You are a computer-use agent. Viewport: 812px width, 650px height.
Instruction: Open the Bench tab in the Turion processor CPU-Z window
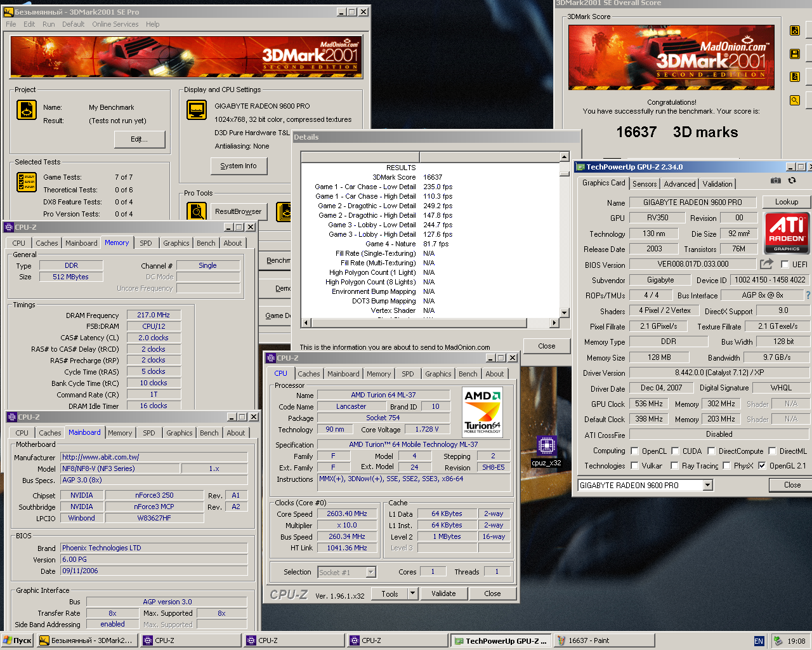468,374
